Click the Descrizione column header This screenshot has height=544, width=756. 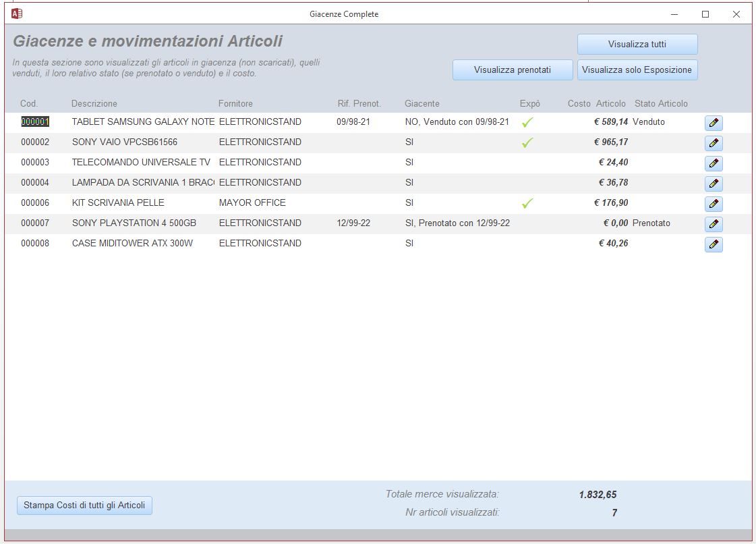click(x=94, y=103)
